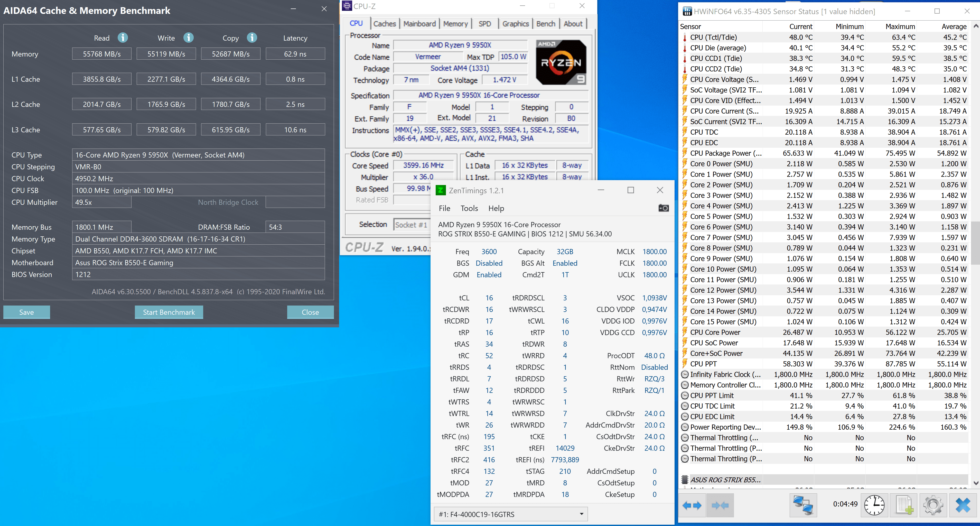Click the HWiNFO scrollbar down arrow
Viewport: 980px width, 526px height.
(x=975, y=483)
